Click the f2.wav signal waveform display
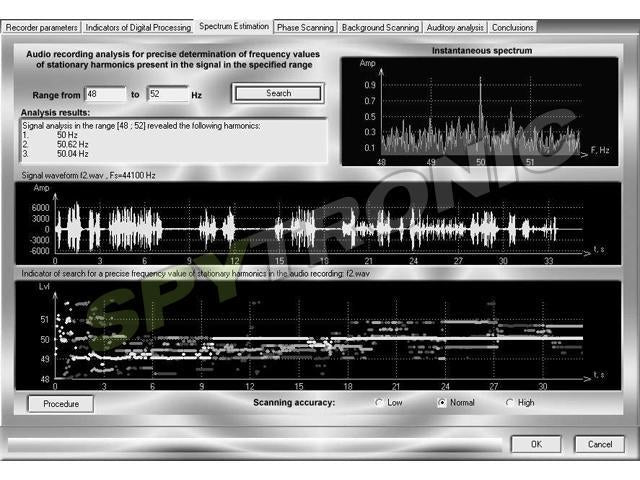 point(318,224)
